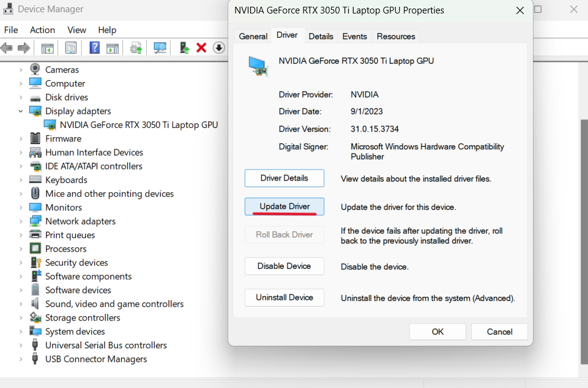
Task: Click the mouse icon beside Mice and pointing devices
Action: coord(35,193)
